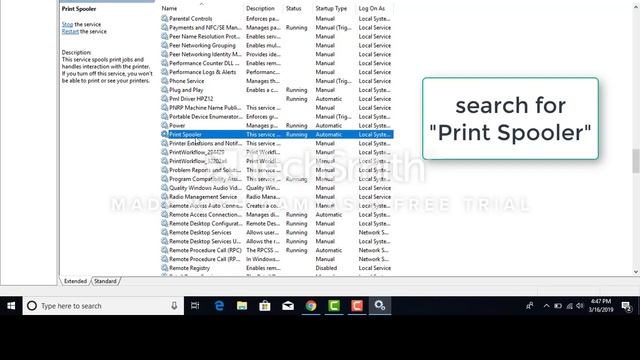The image size is (640, 360).
Task: Open File Explorer from the taskbar
Action: (242, 306)
